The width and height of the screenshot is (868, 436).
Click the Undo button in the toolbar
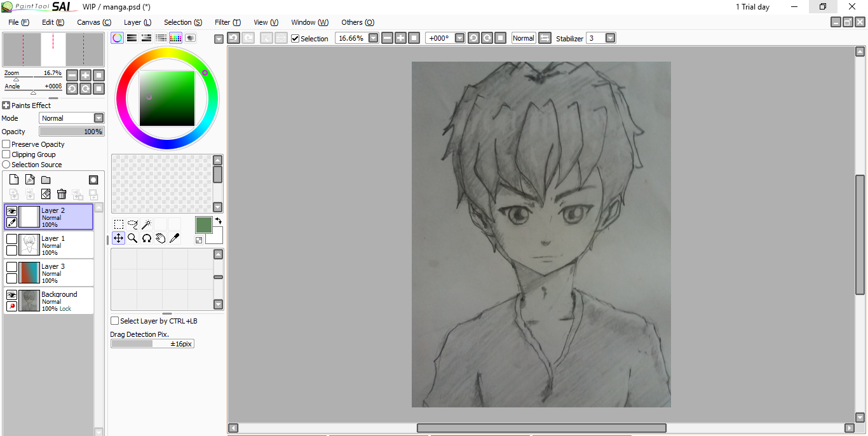pyautogui.click(x=233, y=38)
